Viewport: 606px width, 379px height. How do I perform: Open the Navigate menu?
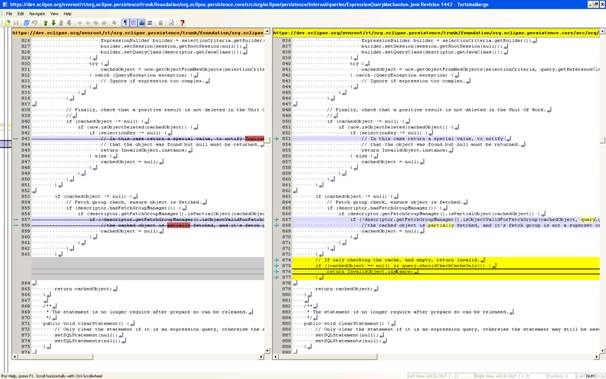37,14
